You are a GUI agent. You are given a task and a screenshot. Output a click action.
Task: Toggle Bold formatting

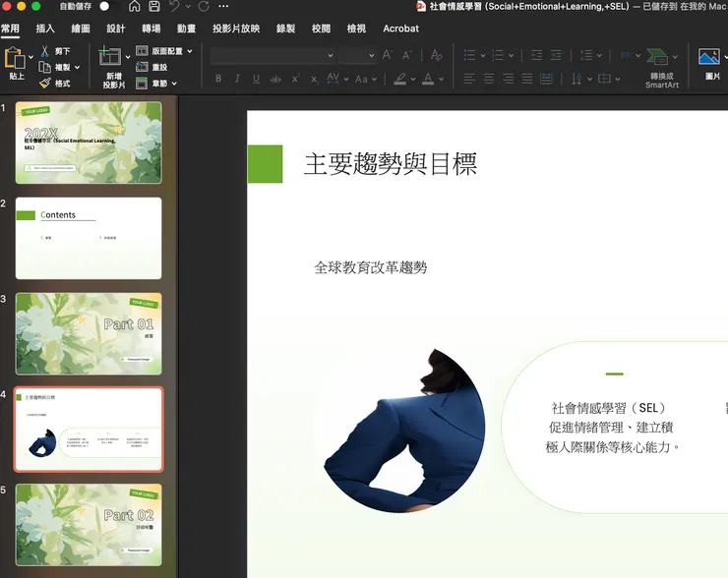click(x=218, y=79)
